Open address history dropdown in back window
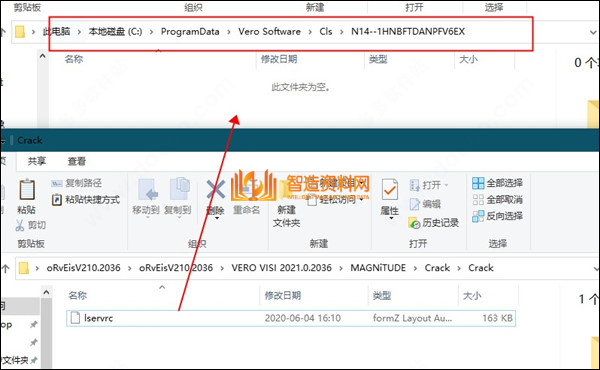The width and height of the screenshot is (600, 370). pyautogui.click(x=593, y=32)
